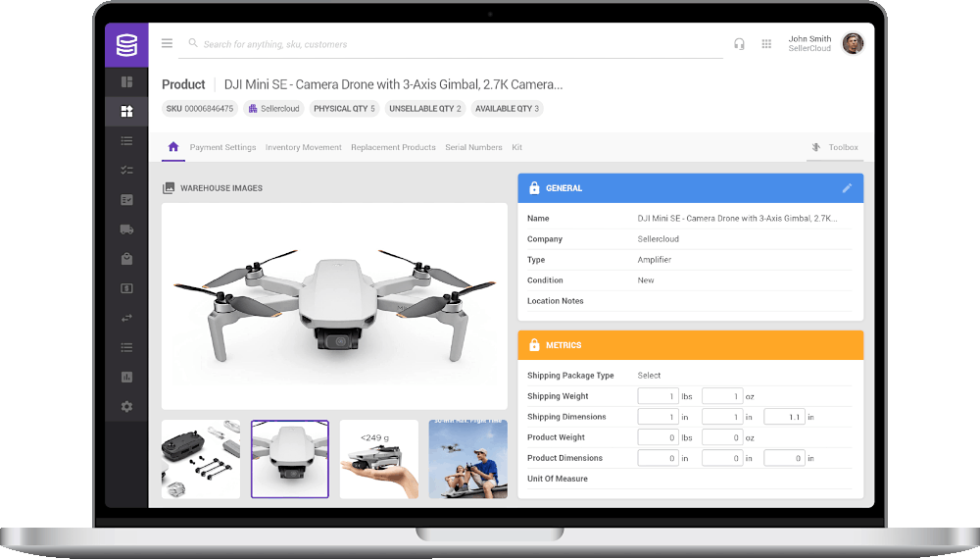Click the General panel lock icon

tap(534, 187)
